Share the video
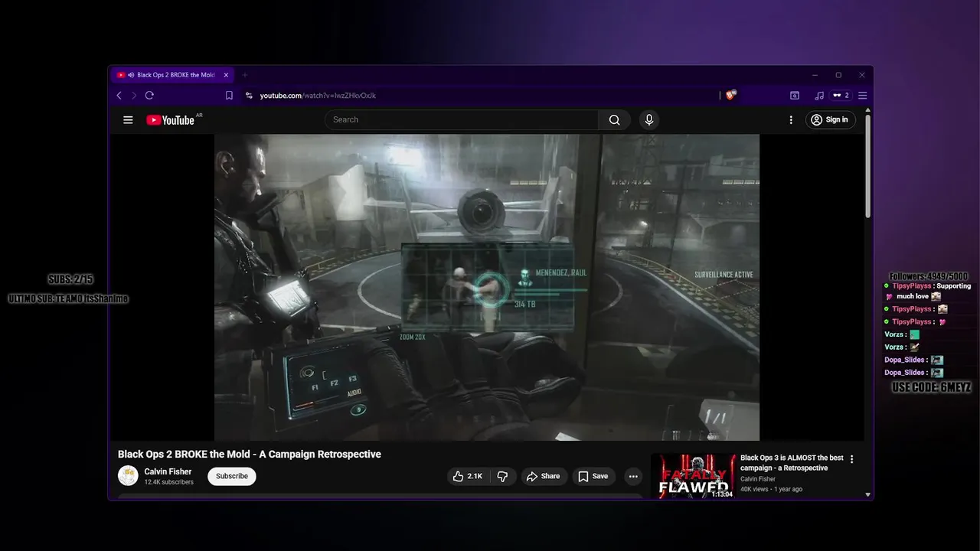Viewport: 980px width, 551px height. [x=544, y=476]
